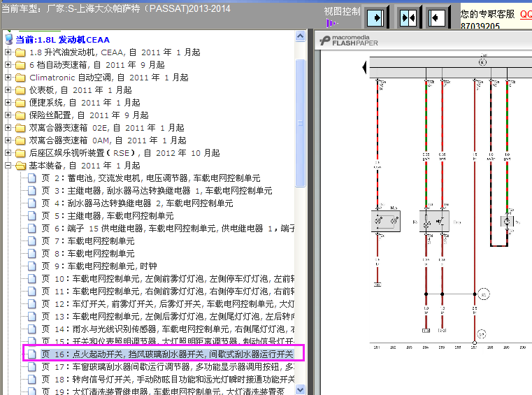The image size is (532, 395).
Task: Click the tree scrollbar down arrow
Action: point(301,389)
